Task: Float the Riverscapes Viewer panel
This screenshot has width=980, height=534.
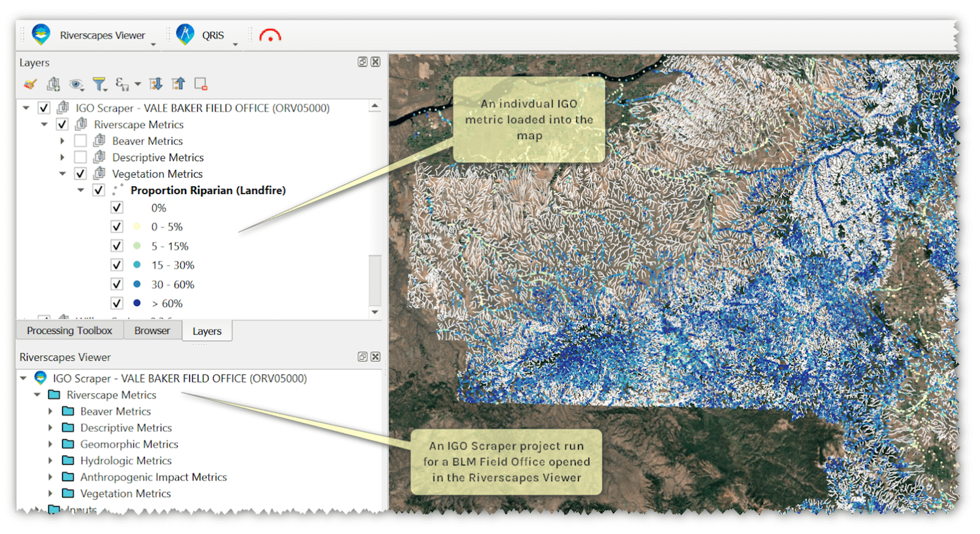Action: click(x=363, y=357)
